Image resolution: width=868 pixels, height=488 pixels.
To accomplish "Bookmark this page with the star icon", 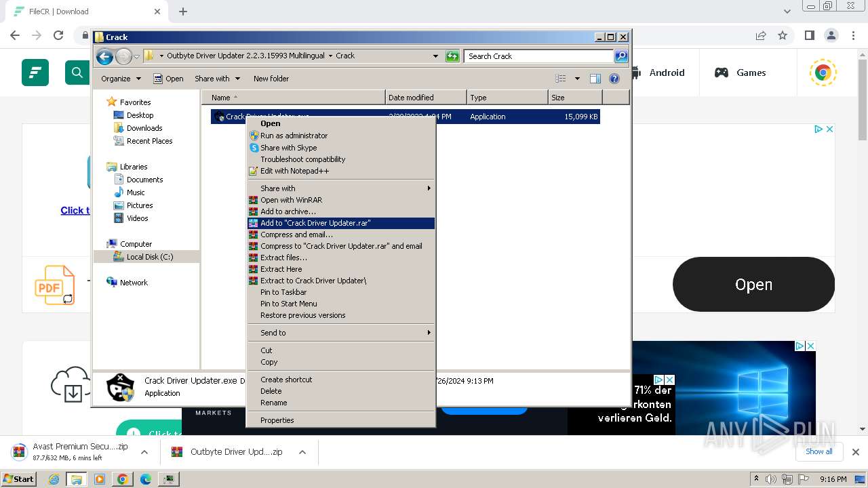I will pyautogui.click(x=783, y=35).
